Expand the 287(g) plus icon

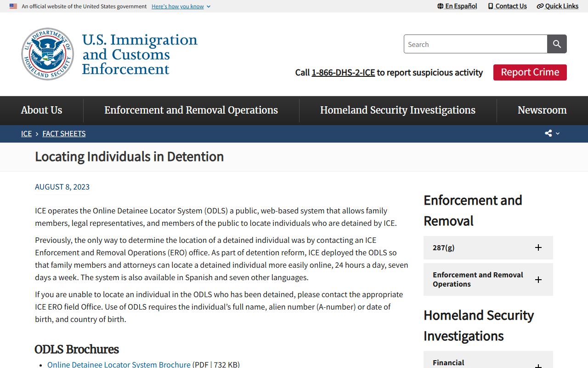tap(538, 247)
